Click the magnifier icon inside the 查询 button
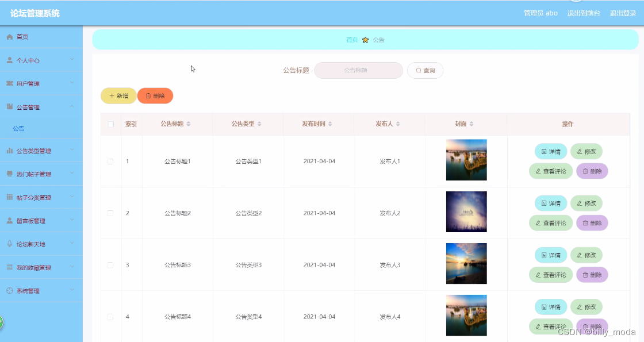 click(417, 70)
